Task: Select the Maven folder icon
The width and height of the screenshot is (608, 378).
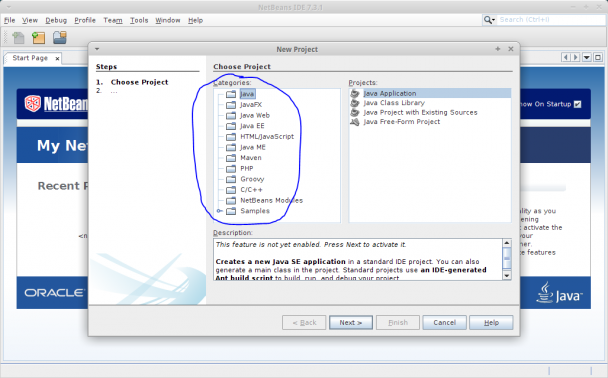Action: [x=231, y=158]
